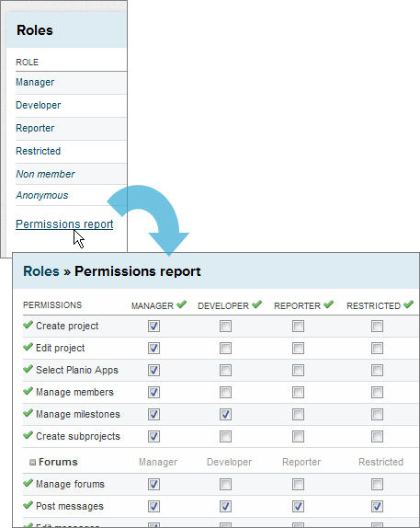
Task: Uncheck Restricted's Post messages checkbox
Action: tap(377, 506)
